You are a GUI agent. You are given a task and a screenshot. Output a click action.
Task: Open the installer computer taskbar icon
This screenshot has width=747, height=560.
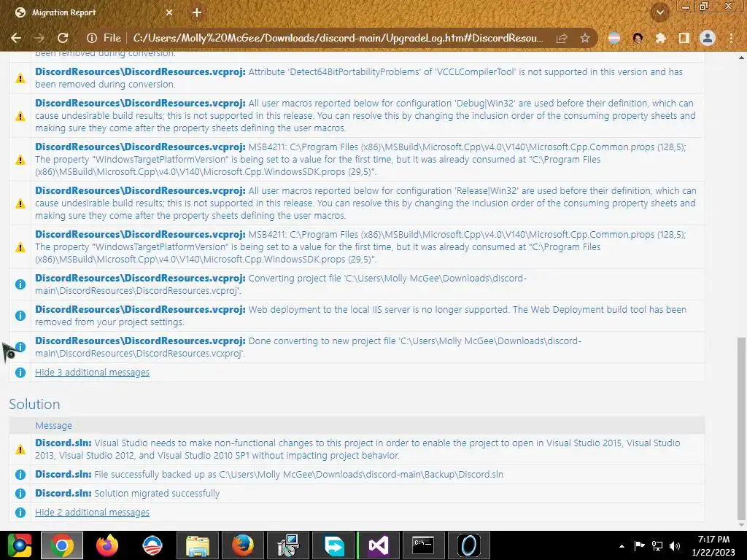(x=287, y=545)
